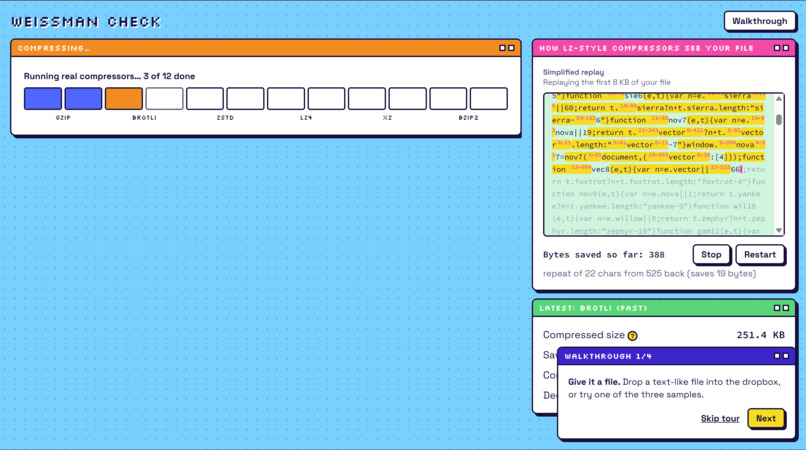Click the first blue GZIP progress box
This screenshot has height=450, width=806.
[43, 98]
